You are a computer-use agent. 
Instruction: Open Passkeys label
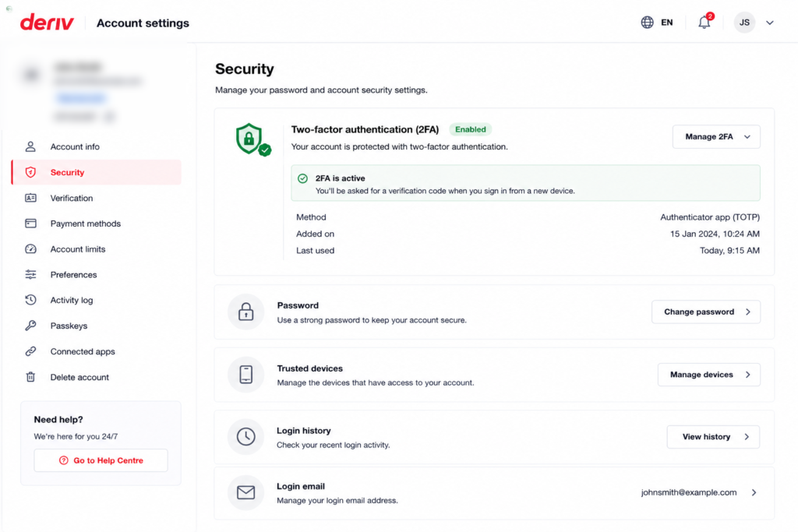tap(69, 326)
